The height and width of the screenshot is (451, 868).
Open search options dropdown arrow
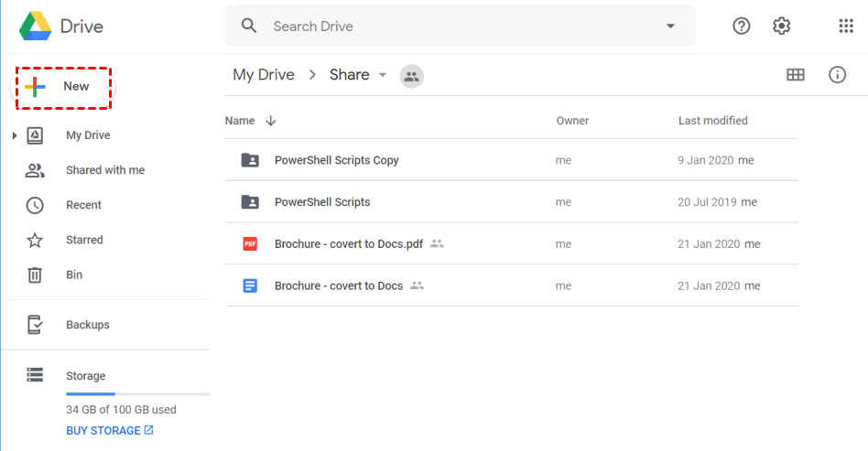670,26
